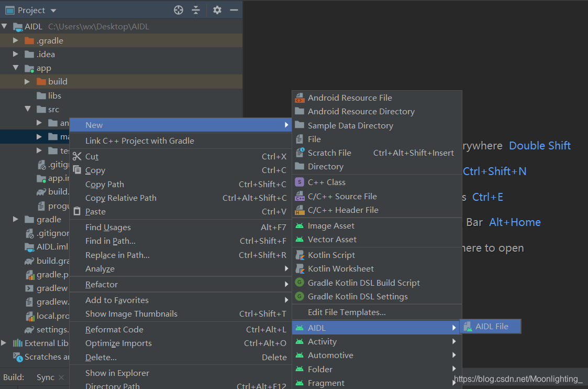Click the locate/select opened file target icon

coord(179,10)
